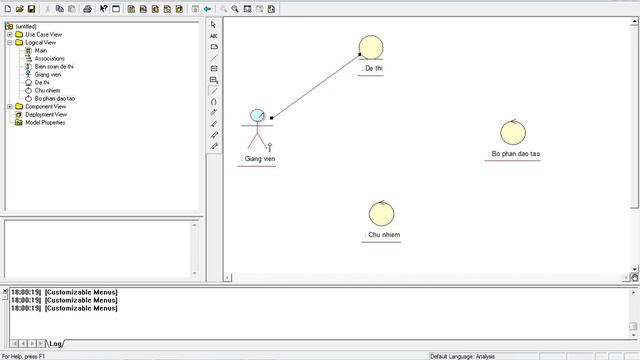The height and width of the screenshot is (360, 640).
Task: Select the Main diagram in Logical View
Action: click(40, 51)
